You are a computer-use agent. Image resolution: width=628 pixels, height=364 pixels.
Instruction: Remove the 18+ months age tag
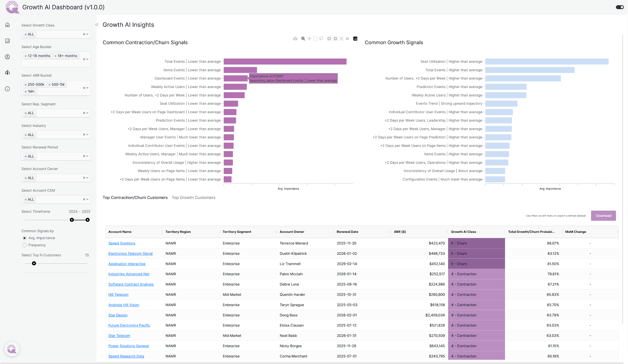(56, 56)
